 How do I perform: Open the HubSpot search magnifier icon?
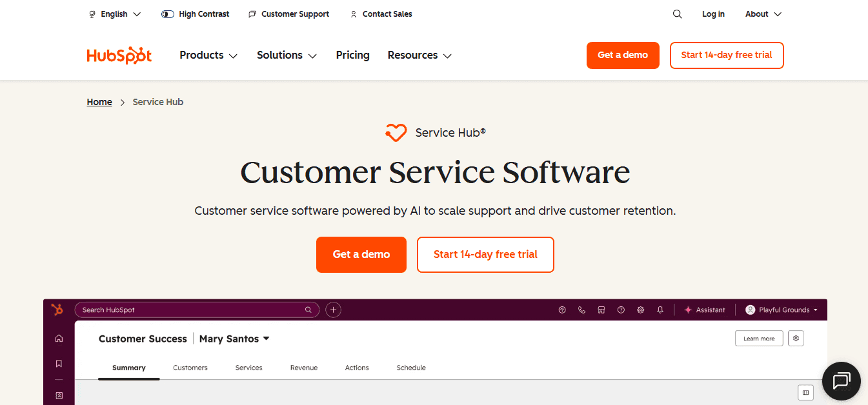click(x=677, y=14)
